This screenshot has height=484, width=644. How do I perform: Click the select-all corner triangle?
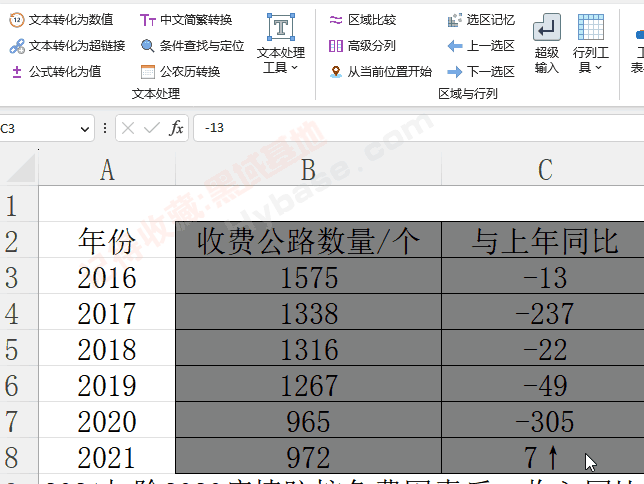[x=21, y=168]
